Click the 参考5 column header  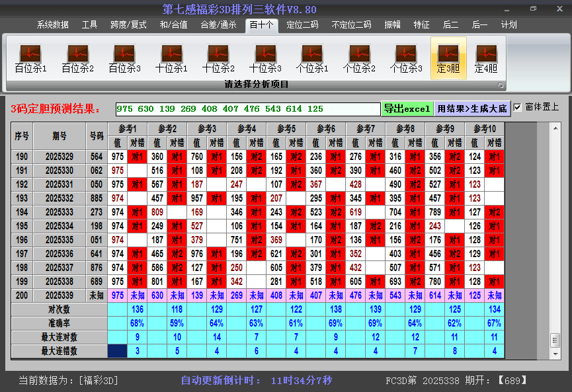coord(286,128)
